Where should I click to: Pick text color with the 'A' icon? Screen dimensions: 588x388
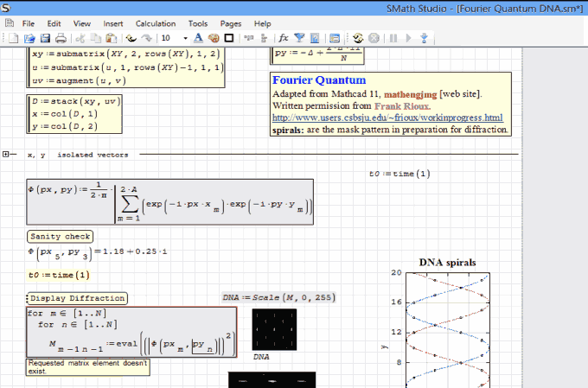tap(198, 38)
